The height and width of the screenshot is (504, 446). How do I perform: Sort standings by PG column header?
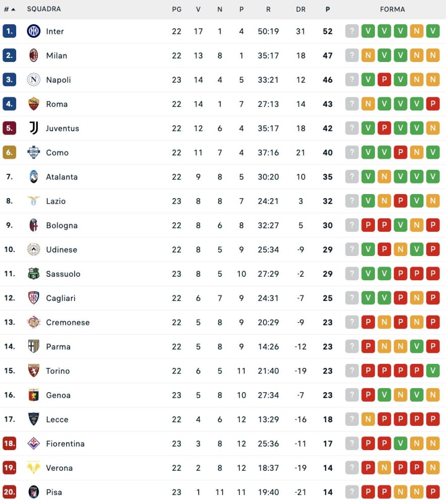(177, 9)
